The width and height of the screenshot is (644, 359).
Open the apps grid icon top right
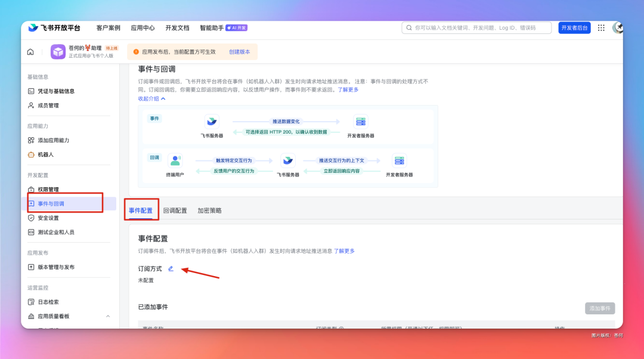tap(600, 27)
